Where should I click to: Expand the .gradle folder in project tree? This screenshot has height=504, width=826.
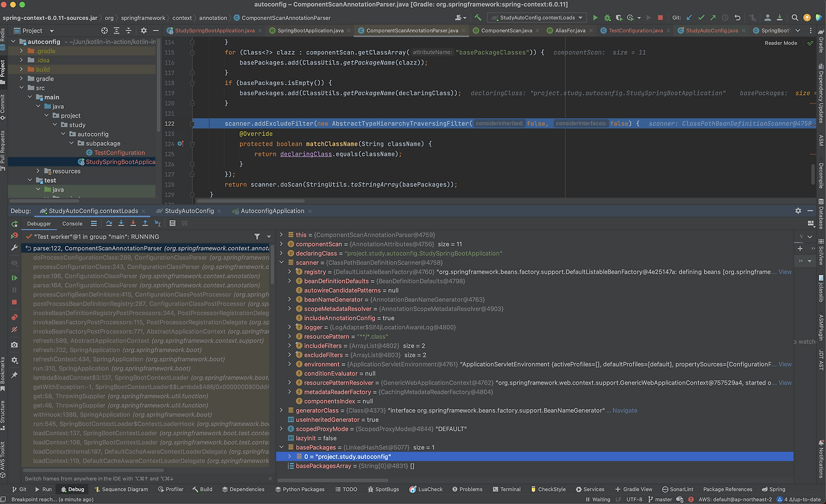pos(22,51)
